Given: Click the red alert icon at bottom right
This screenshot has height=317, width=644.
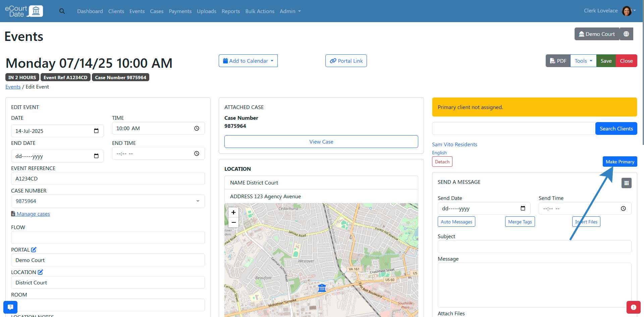Looking at the screenshot, I should tap(633, 307).
